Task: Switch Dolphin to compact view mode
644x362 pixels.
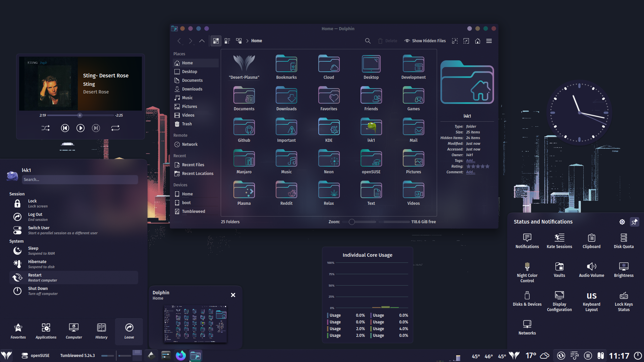Action: tap(227, 41)
